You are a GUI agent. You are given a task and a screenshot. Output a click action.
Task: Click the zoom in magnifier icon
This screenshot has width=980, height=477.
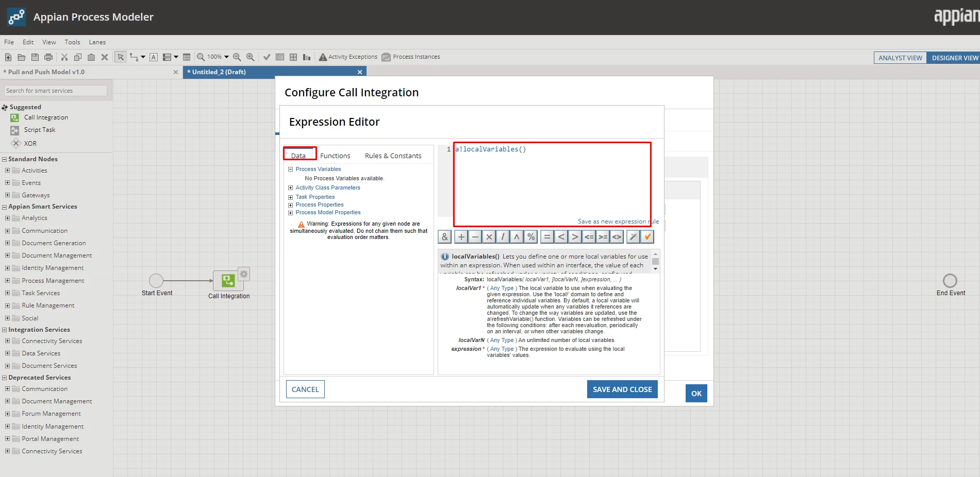click(x=251, y=57)
